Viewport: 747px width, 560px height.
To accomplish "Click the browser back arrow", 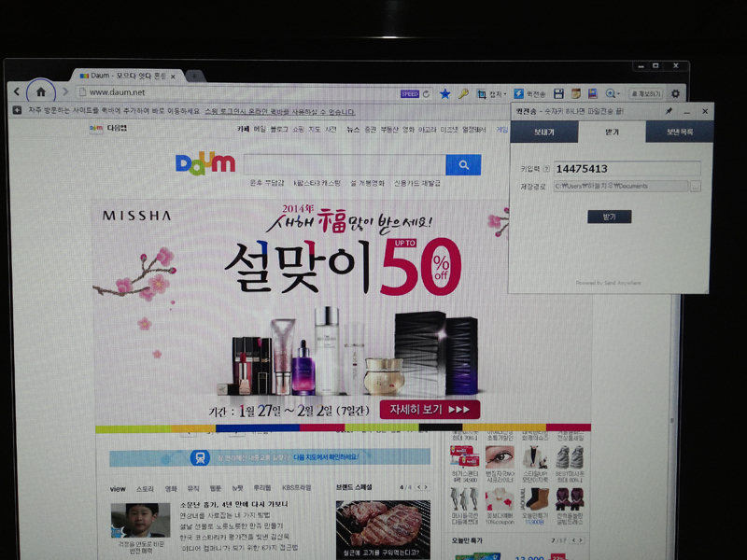I will pos(17,91).
